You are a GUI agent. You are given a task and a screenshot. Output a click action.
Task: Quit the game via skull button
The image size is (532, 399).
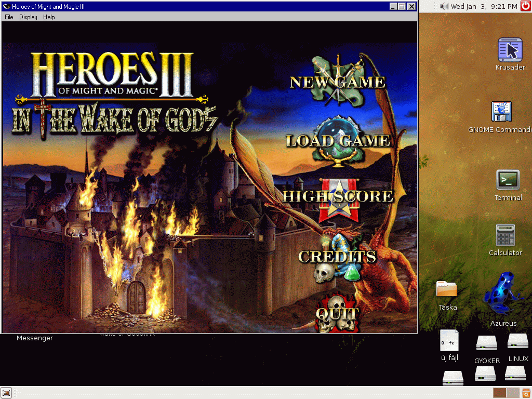(337, 314)
